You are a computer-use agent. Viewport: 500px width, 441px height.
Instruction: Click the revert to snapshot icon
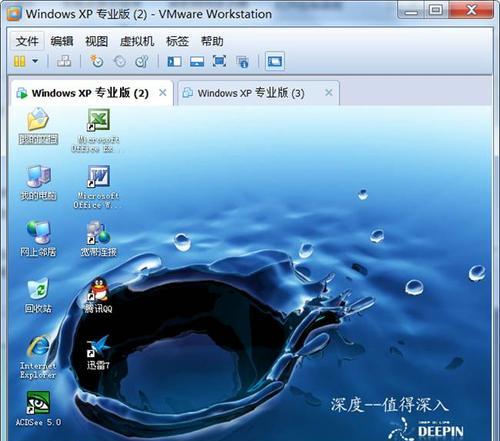(120, 61)
